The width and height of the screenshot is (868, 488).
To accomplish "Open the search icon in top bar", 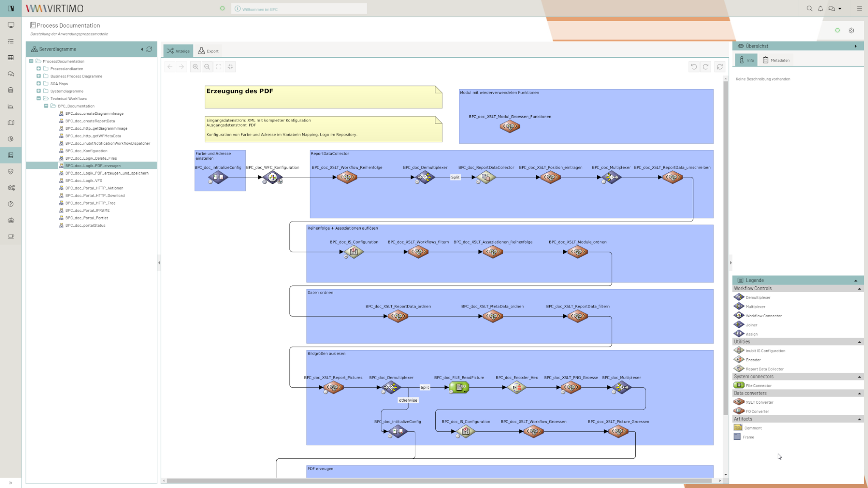I will [x=810, y=8].
